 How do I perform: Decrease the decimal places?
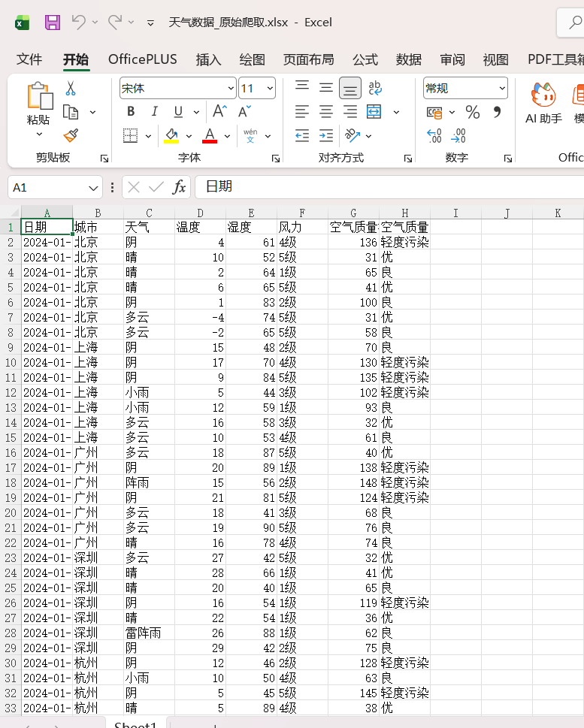[x=458, y=136]
